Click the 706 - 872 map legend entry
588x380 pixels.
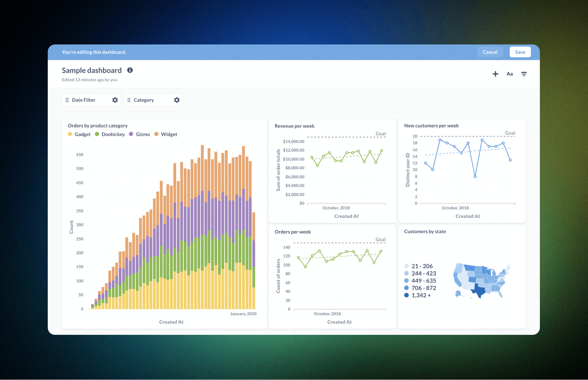coord(420,288)
